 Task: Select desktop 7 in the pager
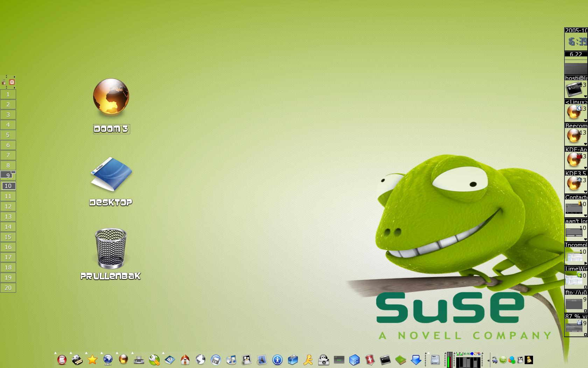pos(8,155)
